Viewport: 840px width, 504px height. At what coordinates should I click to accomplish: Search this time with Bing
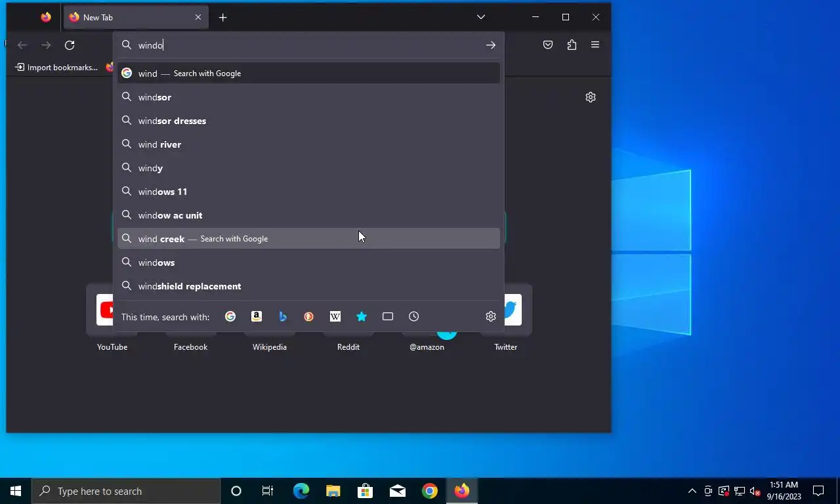pos(283,316)
